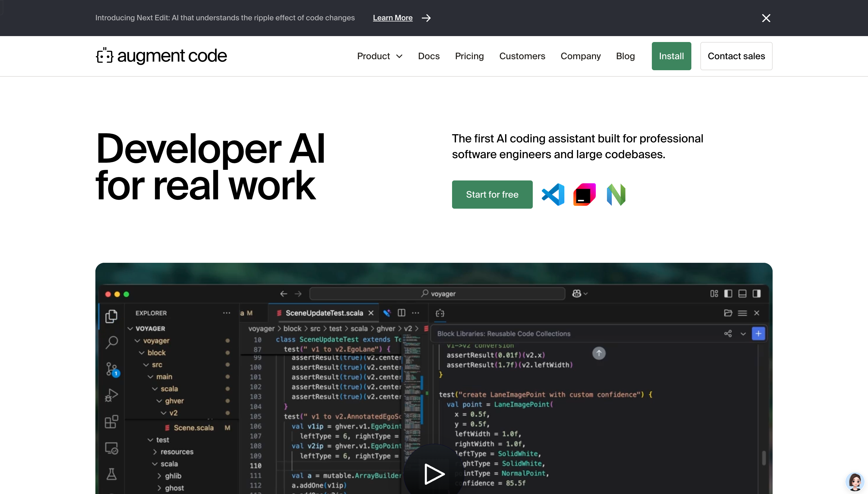
Task: Play the product demo video
Action: 434,474
